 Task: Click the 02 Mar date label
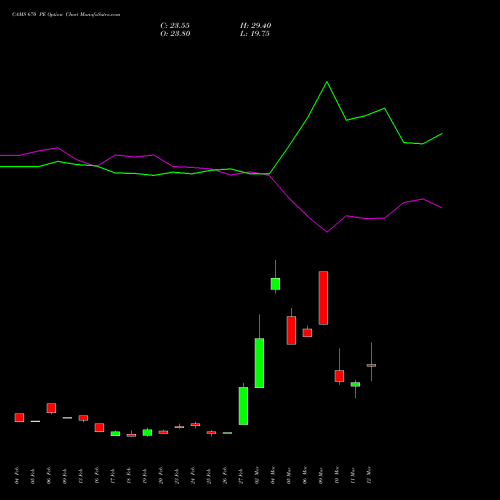[257, 476]
